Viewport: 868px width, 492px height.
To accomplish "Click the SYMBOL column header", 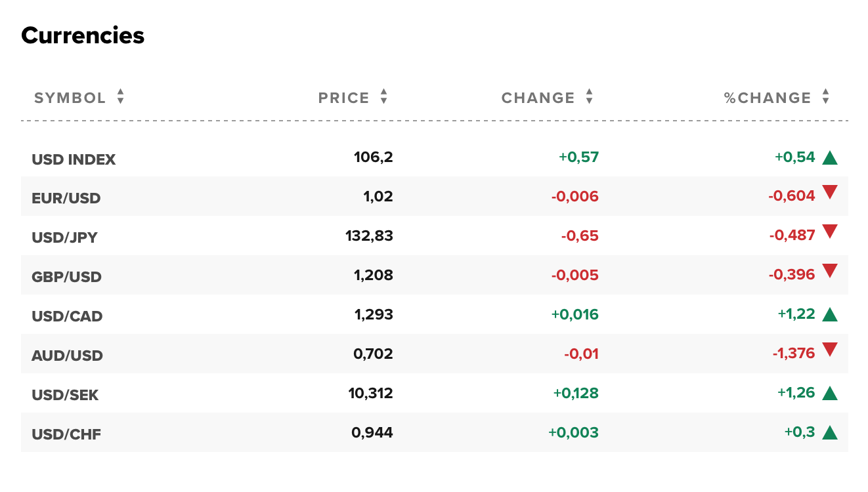I will coord(70,98).
